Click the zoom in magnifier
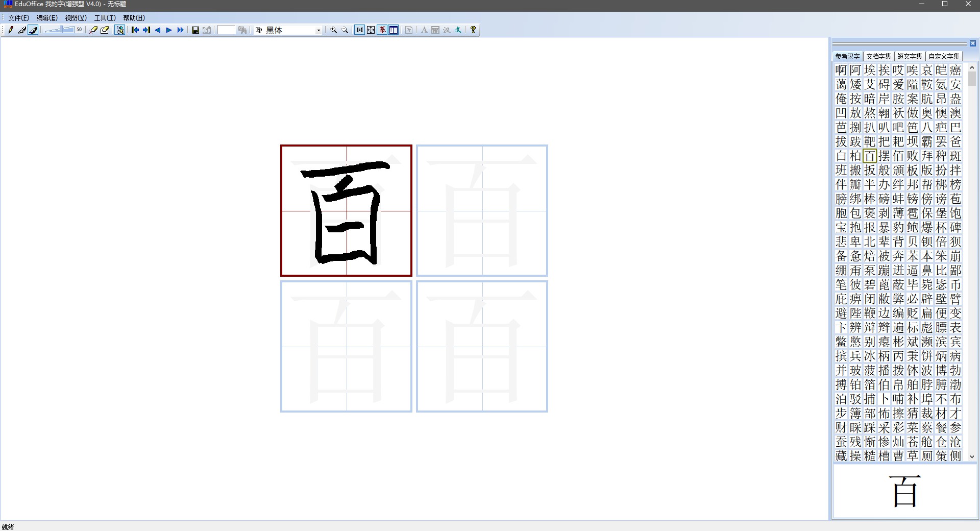The image size is (980, 531). (x=334, y=30)
